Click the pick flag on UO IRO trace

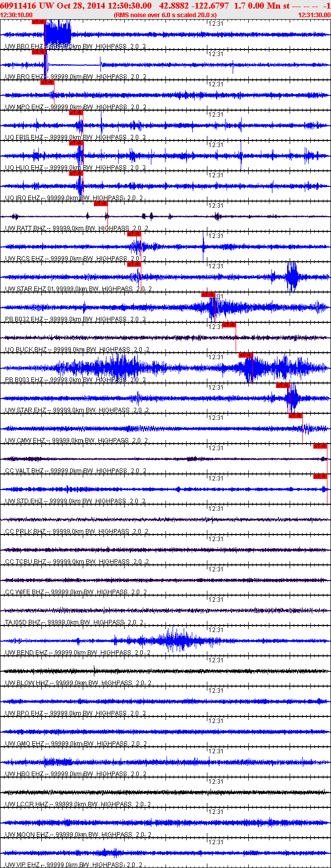[x=76, y=173]
